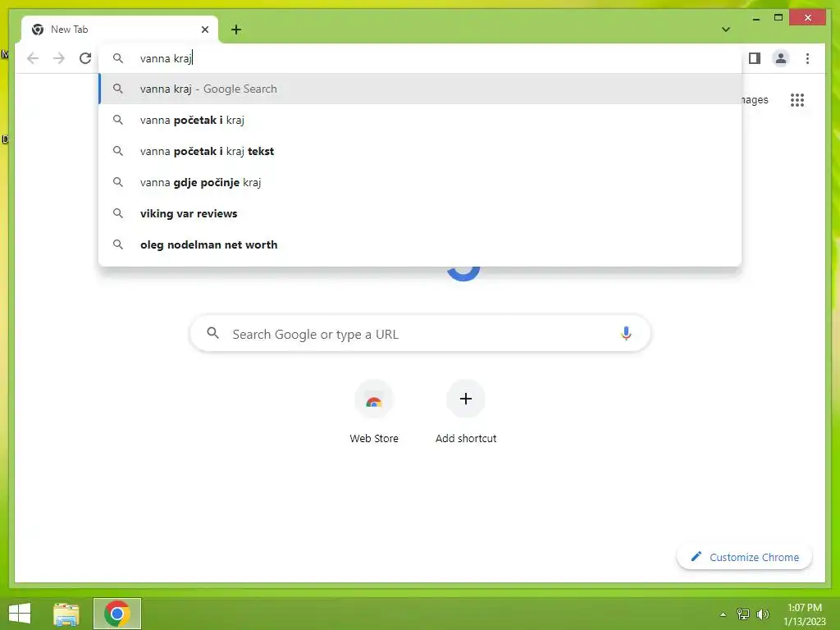Go back using the back arrow

coord(33,58)
